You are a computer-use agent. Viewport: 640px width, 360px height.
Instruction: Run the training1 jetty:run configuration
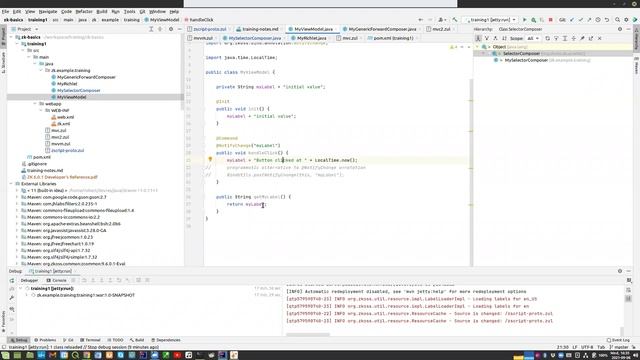click(x=524, y=20)
